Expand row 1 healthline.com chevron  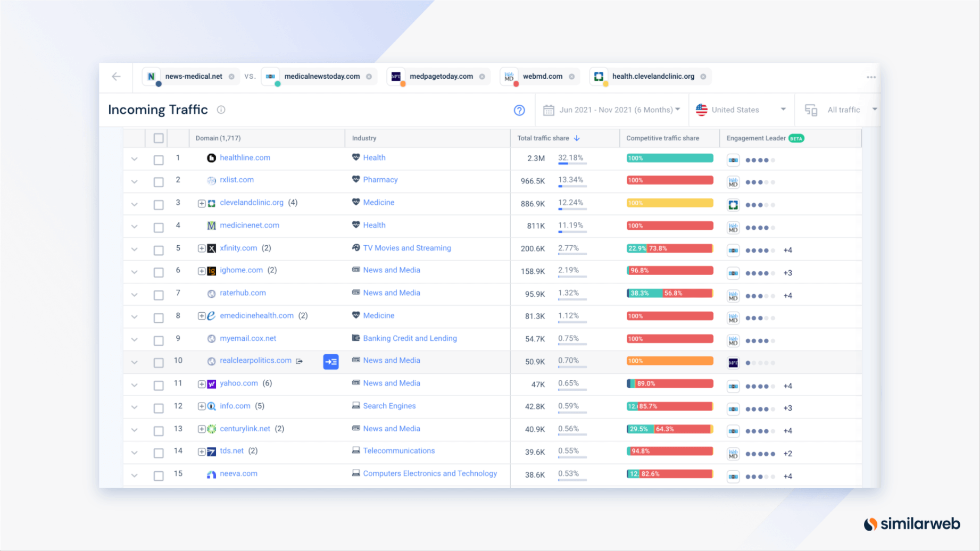coord(135,159)
